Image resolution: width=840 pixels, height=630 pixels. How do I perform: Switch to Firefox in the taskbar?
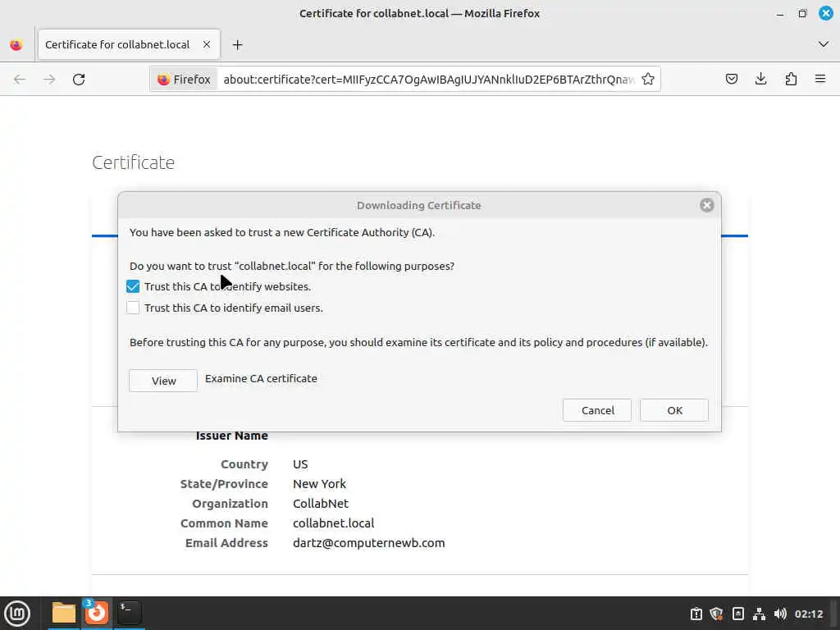point(97,613)
